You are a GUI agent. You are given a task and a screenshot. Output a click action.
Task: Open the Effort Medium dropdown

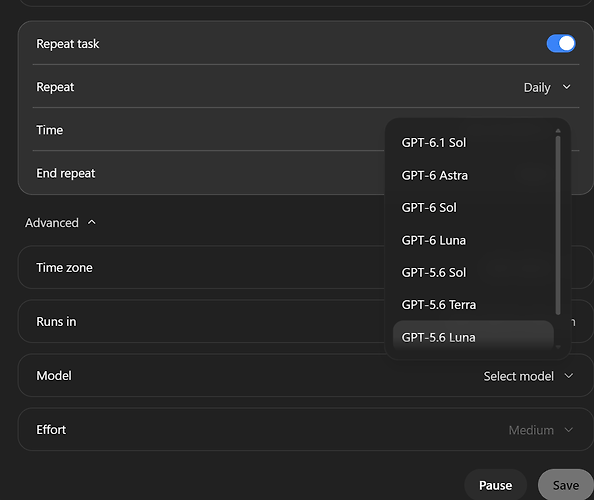(x=541, y=430)
